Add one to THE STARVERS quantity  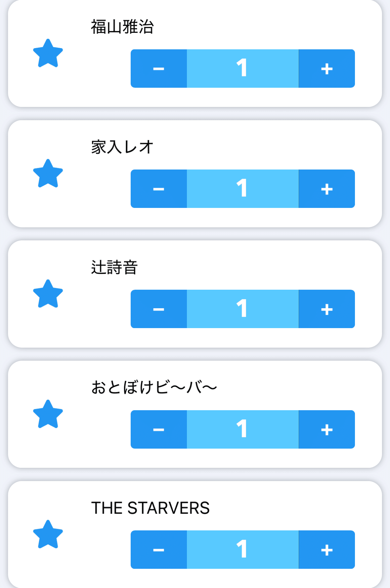[327, 550]
